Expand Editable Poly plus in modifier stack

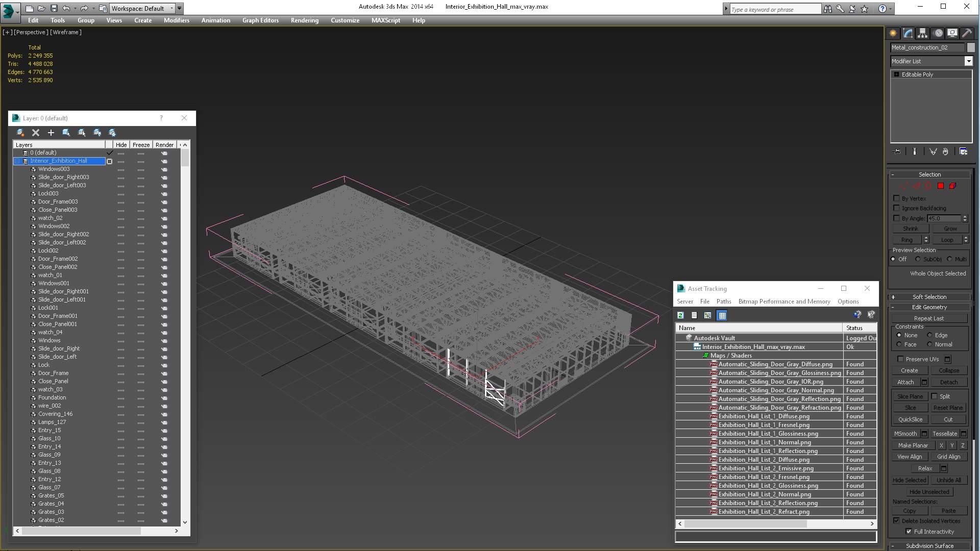[x=897, y=74]
